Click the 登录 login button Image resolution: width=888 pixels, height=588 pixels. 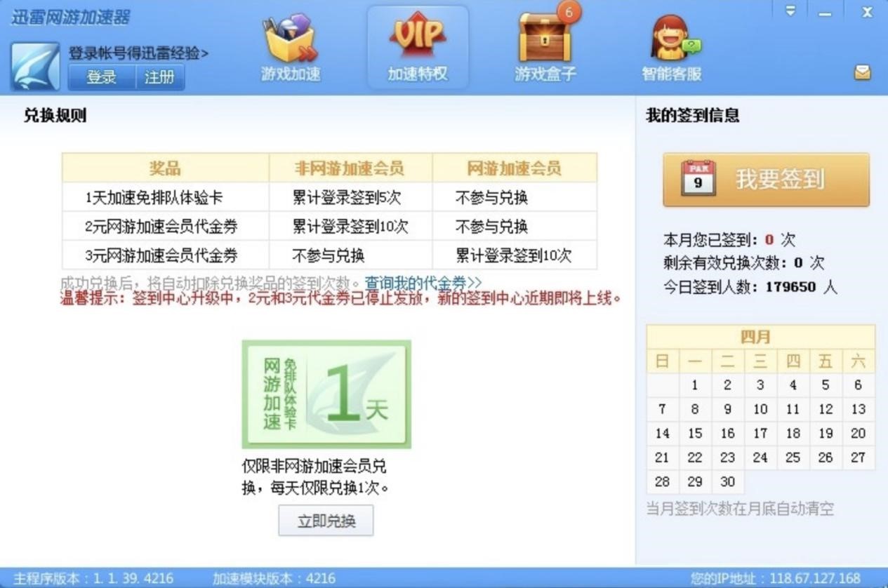pos(102,77)
